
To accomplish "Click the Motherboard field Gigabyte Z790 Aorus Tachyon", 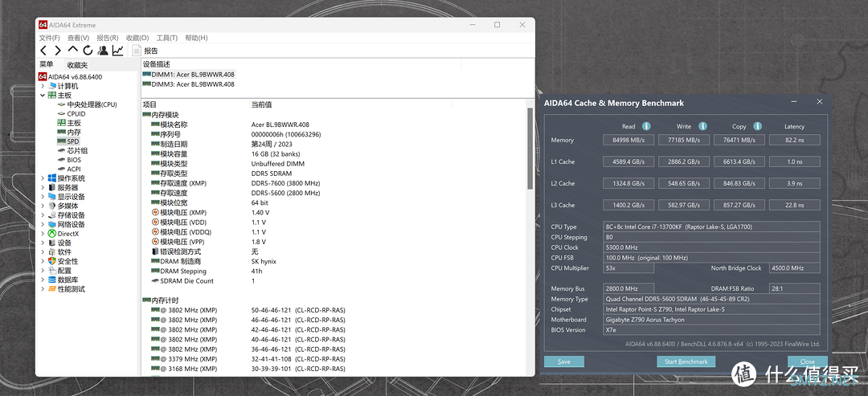I will click(711, 320).
